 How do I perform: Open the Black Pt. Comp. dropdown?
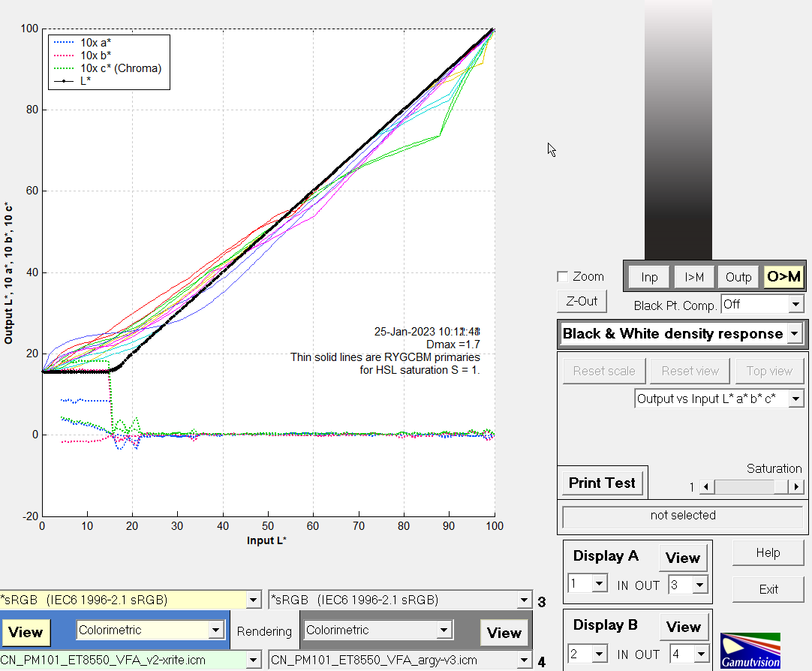pyautogui.click(x=795, y=304)
